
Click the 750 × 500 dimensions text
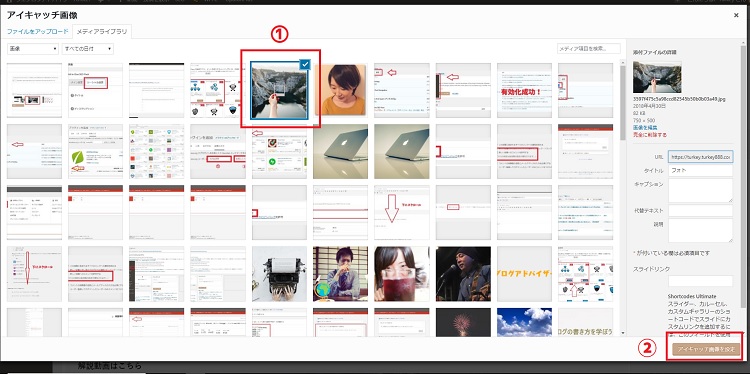[643, 121]
